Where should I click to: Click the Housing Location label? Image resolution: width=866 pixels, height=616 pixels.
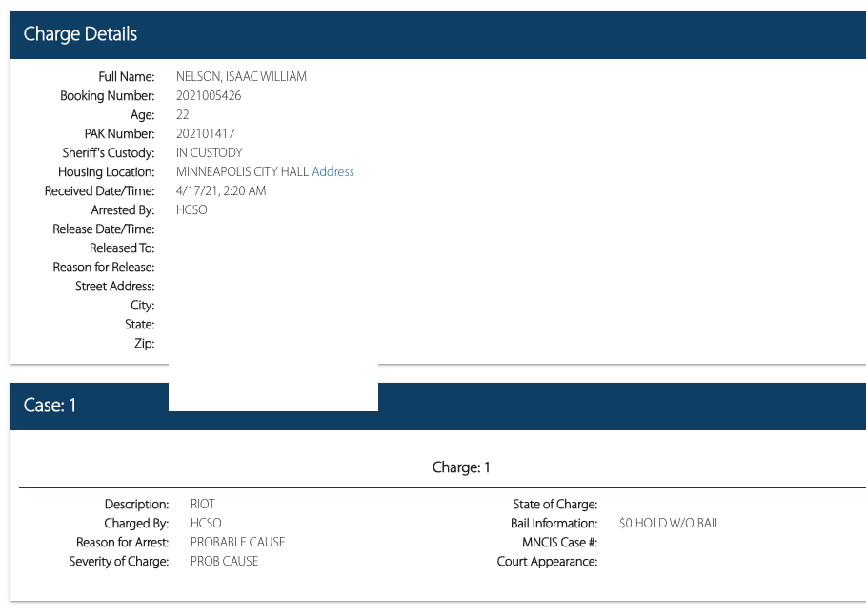106,172
